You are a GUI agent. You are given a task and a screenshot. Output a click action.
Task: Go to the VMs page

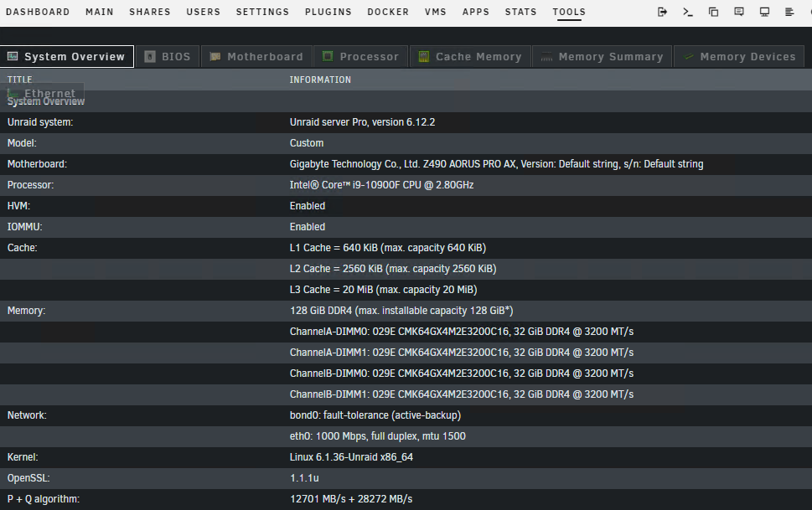pyautogui.click(x=436, y=12)
